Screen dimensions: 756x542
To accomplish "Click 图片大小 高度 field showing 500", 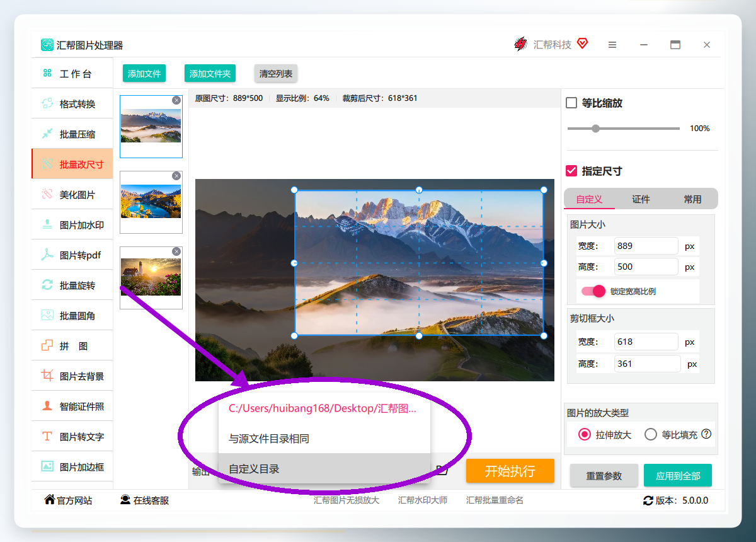I will click(646, 267).
